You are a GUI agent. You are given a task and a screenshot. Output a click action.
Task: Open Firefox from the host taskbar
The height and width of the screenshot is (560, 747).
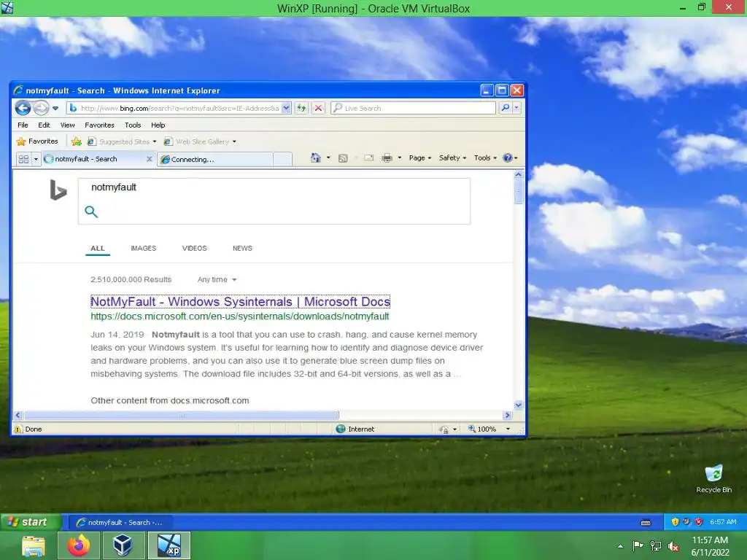coord(79,545)
